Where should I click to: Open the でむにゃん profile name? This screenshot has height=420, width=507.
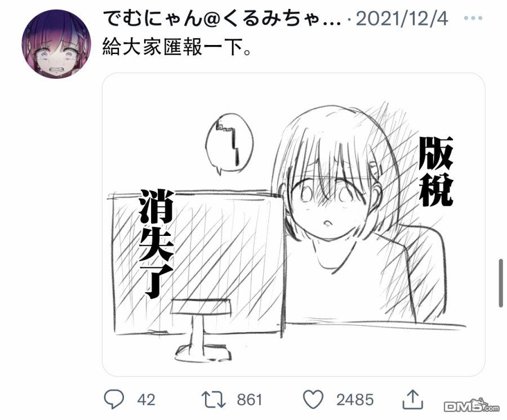(x=223, y=19)
